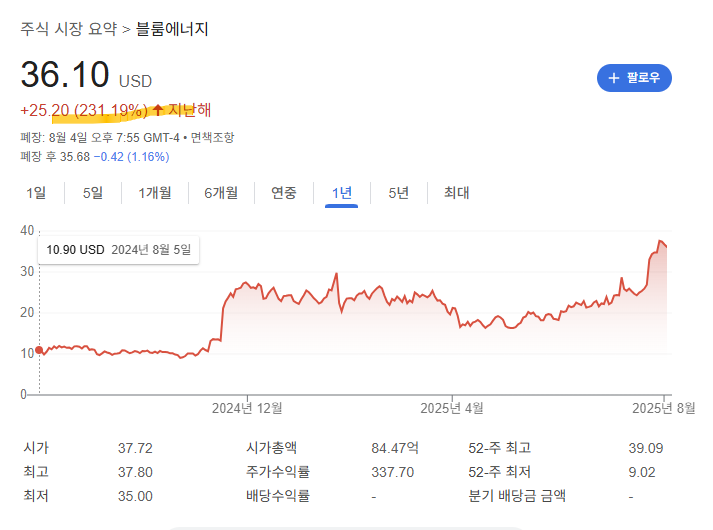Image resolution: width=713 pixels, height=530 pixels.
Task: Click the plus icon in 팔로우 button
Action: [x=614, y=78]
